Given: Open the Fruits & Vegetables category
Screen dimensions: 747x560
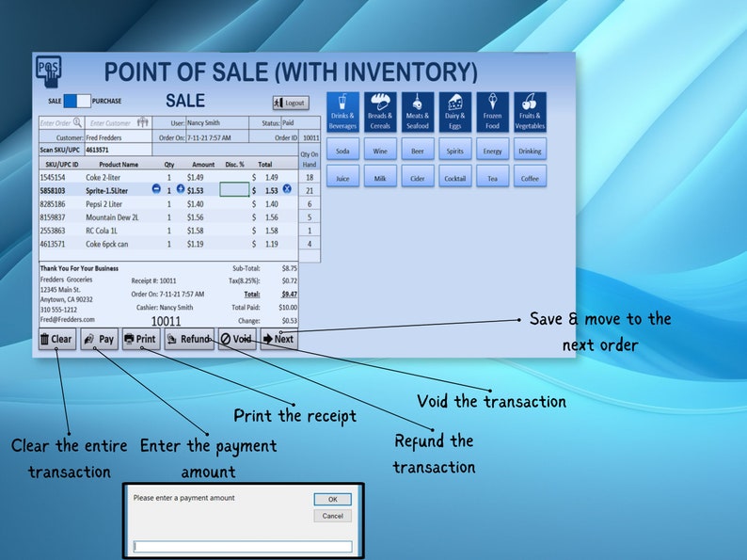Looking at the screenshot, I should (x=530, y=112).
